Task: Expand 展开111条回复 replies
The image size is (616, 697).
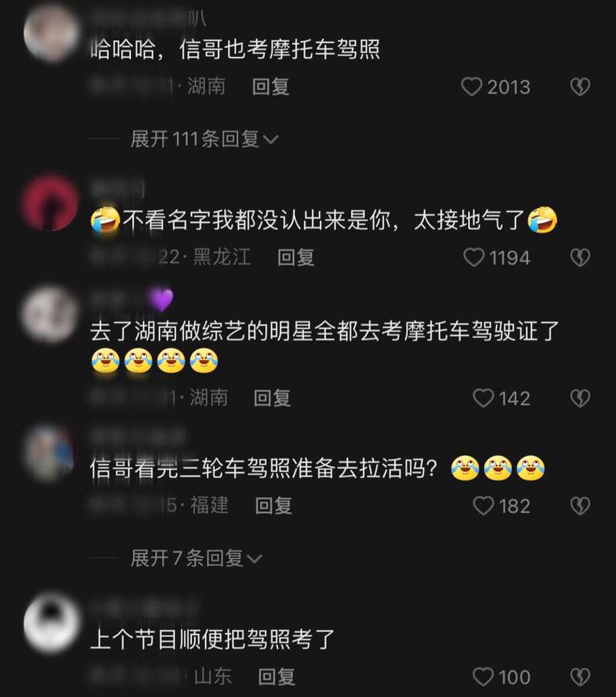Action: (x=205, y=139)
